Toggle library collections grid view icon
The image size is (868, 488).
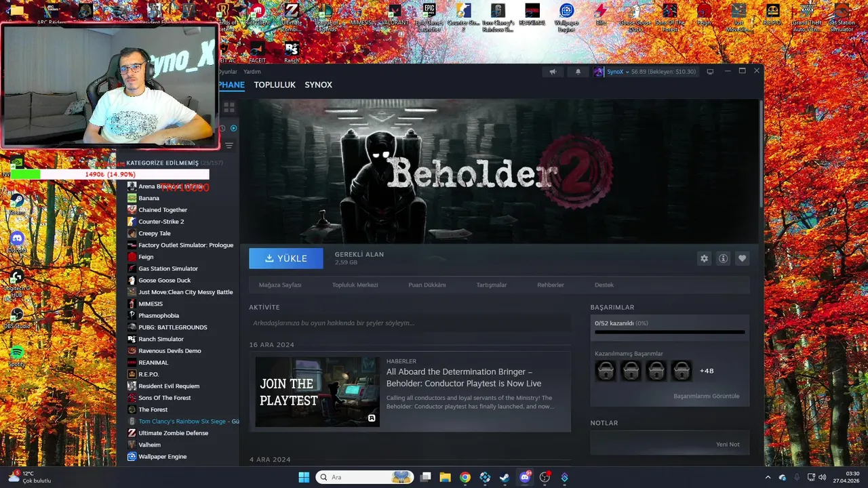(229, 107)
